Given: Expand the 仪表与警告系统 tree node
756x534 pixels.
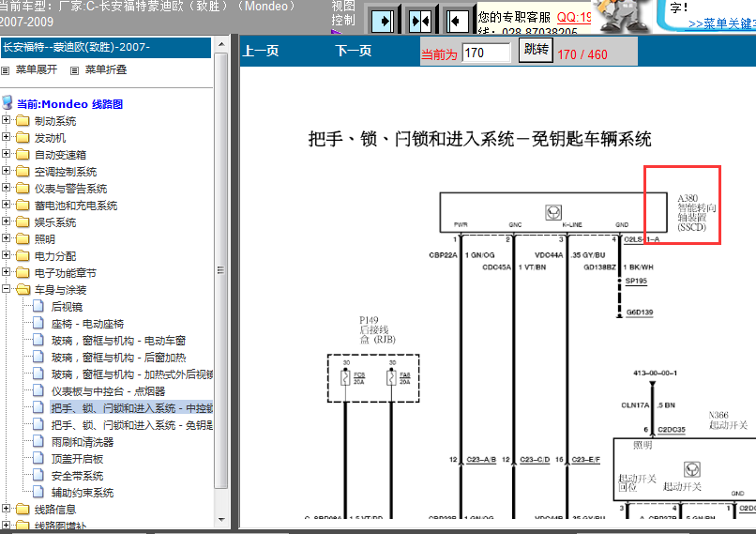Looking at the screenshot, I should tap(6, 187).
